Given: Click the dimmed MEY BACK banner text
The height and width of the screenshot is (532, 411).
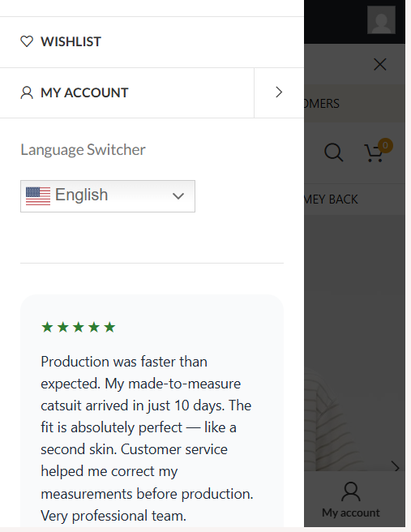Looking at the screenshot, I should [331, 199].
